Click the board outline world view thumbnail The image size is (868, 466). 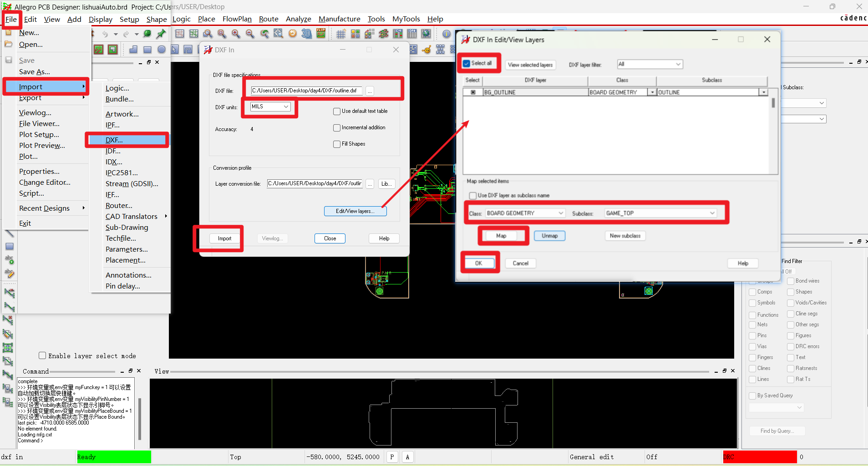[443, 413]
